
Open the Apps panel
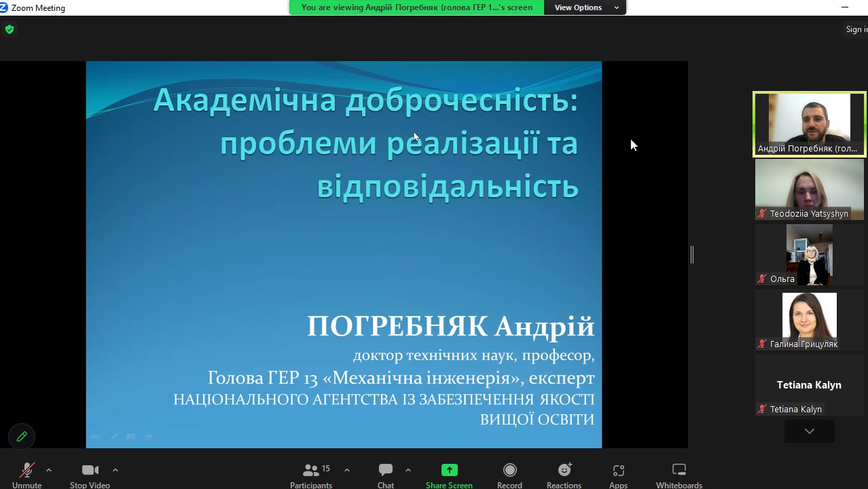(x=618, y=473)
